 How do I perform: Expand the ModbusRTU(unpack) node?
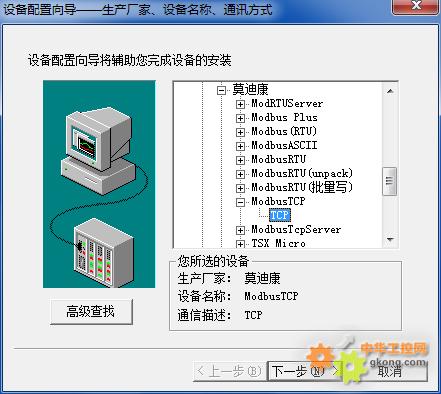[240, 174]
